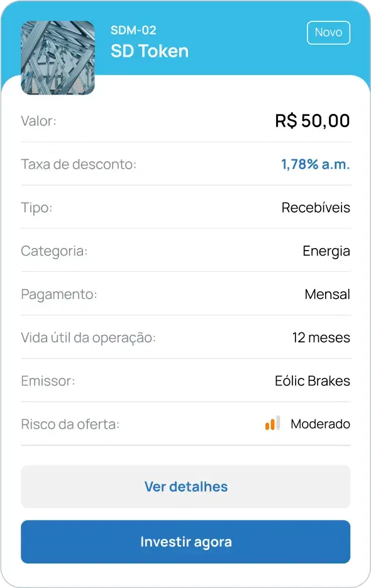
Task: Select the 12 meses operation duration
Action: (x=321, y=337)
